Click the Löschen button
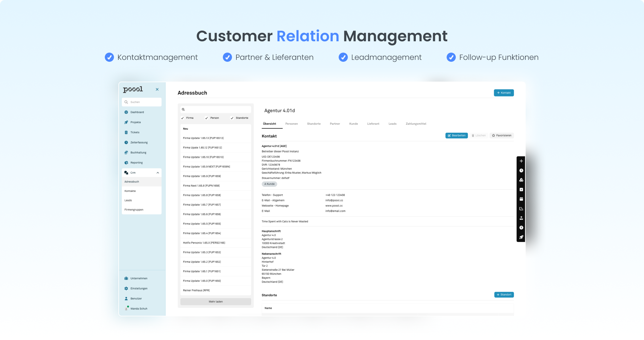Viewport: 644px width, 340px height. 478,135
